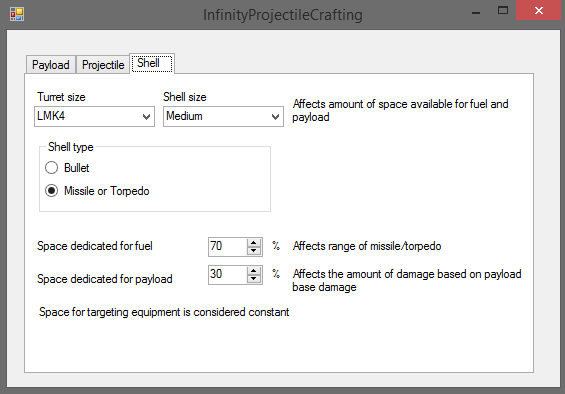565x394 pixels.
Task: Maximize the InfinityProjectileCrafting window
Action: 503,10
